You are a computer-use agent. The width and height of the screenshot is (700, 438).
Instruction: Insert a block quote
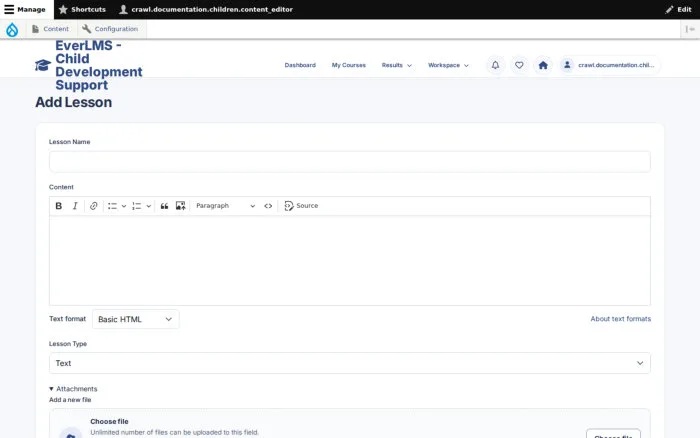point(164,206)
